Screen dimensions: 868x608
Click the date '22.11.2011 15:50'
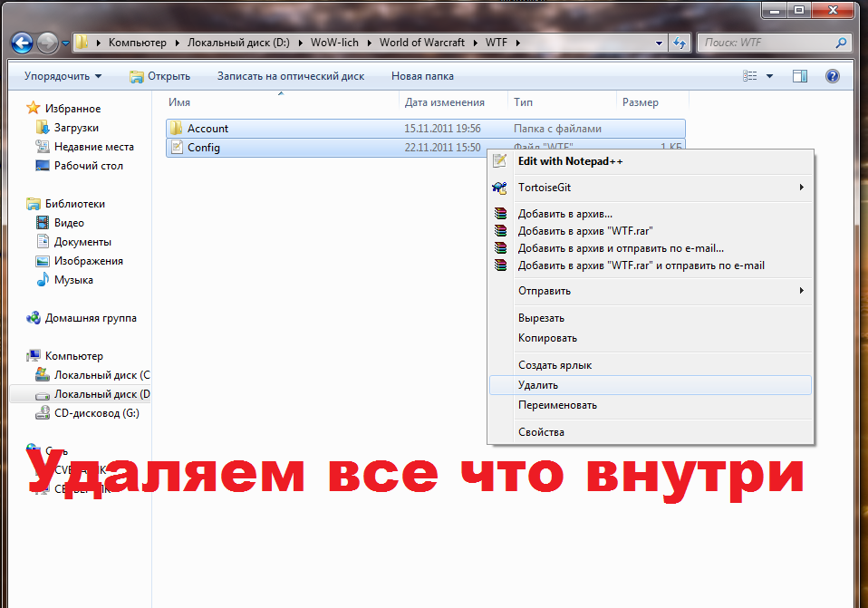(442, 148)
